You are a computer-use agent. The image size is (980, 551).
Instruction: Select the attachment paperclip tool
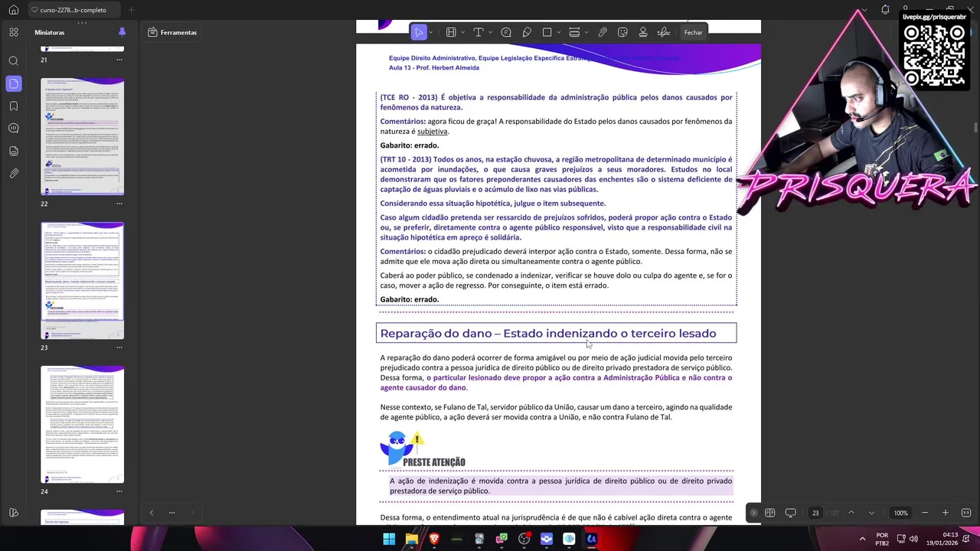click(x=603, y=32)
